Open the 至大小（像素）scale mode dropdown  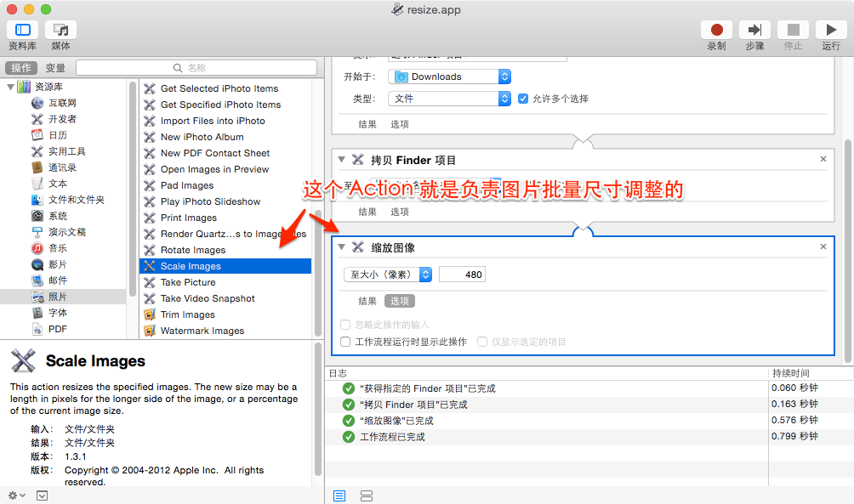(x=388, y=275)
